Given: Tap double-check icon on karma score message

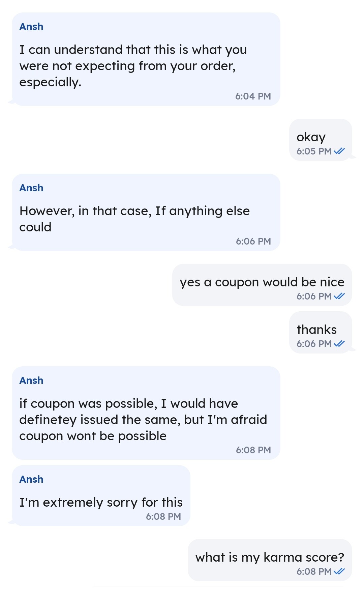Looking at the screenshot, I should tap(339, 571).
